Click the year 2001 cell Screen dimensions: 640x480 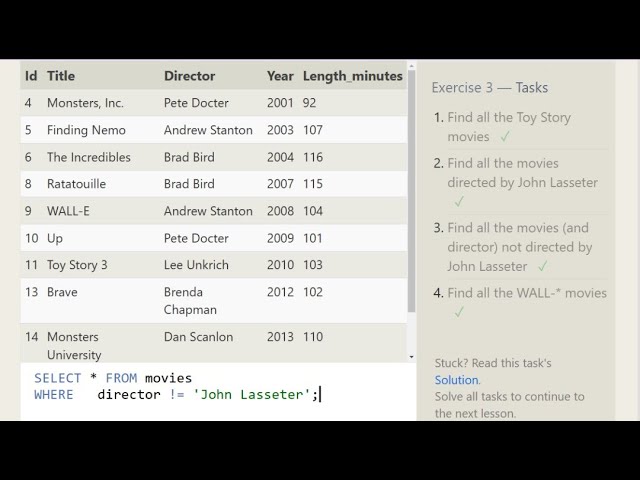point(280,103)
